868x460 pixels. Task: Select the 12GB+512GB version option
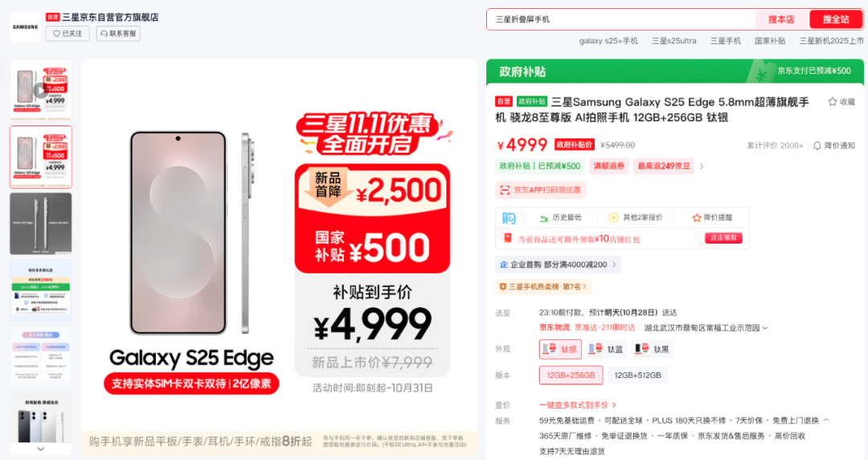pyautogui.click(x=637, y=376)
